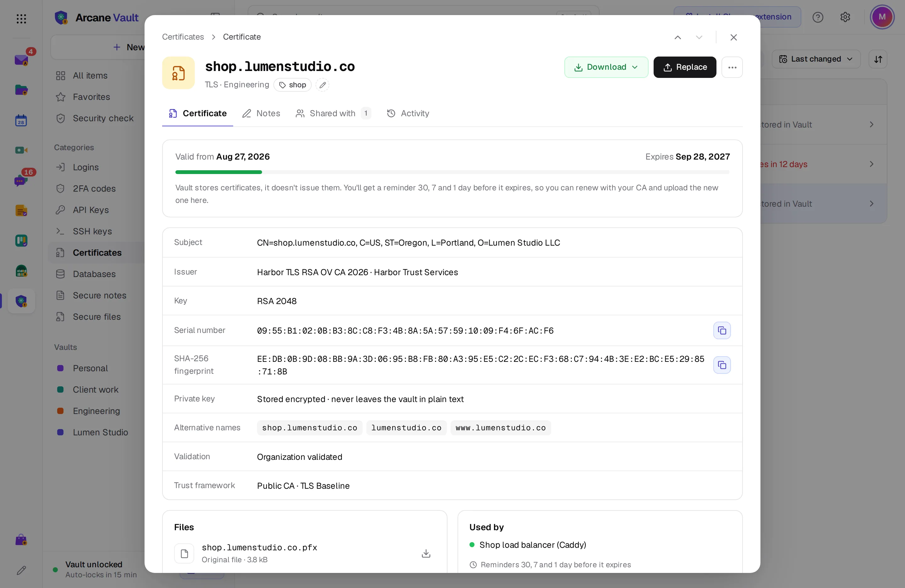This screenshot has width=905, height=588.
Task: Copy the serial number value
Action: pyautogui.click(x=722, y=330)
